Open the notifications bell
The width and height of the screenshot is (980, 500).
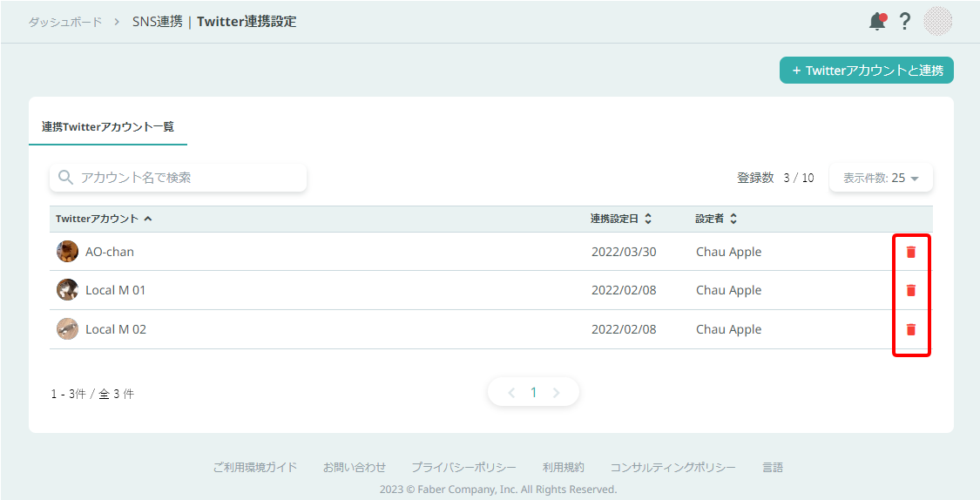click(x=877, y=22)
